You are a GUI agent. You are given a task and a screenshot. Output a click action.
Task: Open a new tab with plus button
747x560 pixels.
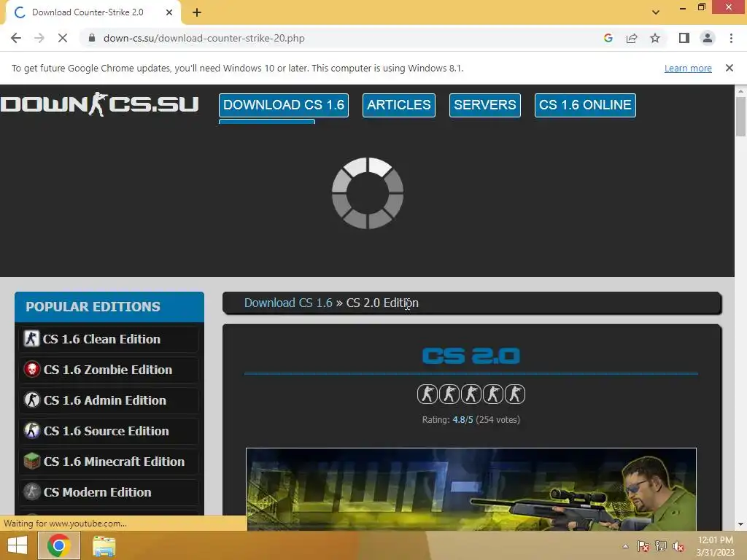[197, 12]
